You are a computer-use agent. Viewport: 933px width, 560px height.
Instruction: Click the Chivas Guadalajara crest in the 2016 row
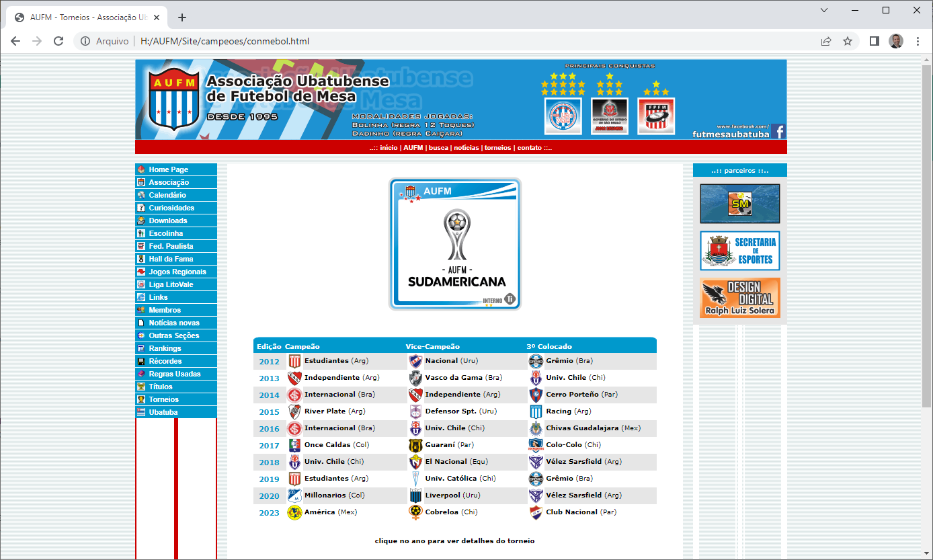point(536,428)
